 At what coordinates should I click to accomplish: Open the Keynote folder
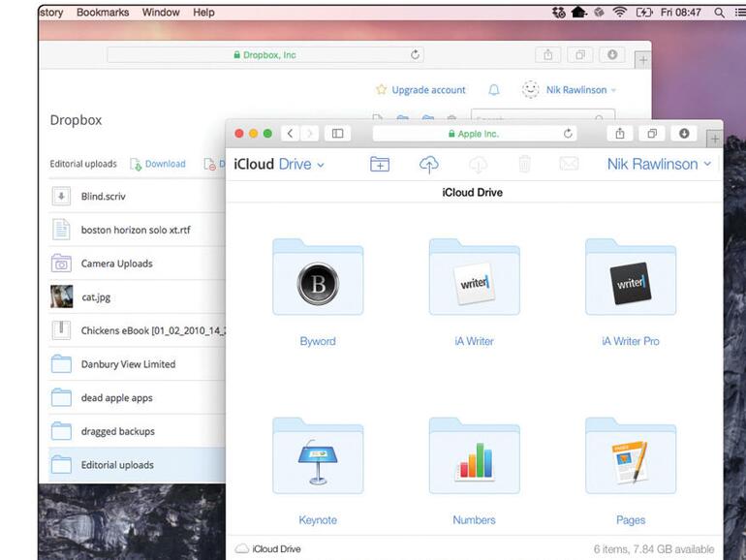318,456
